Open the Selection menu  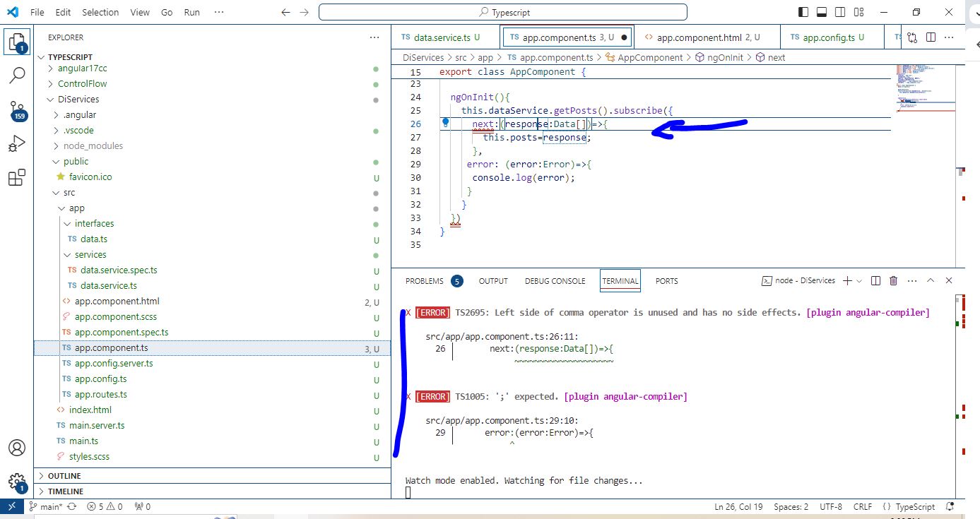[x=100, y=12]
